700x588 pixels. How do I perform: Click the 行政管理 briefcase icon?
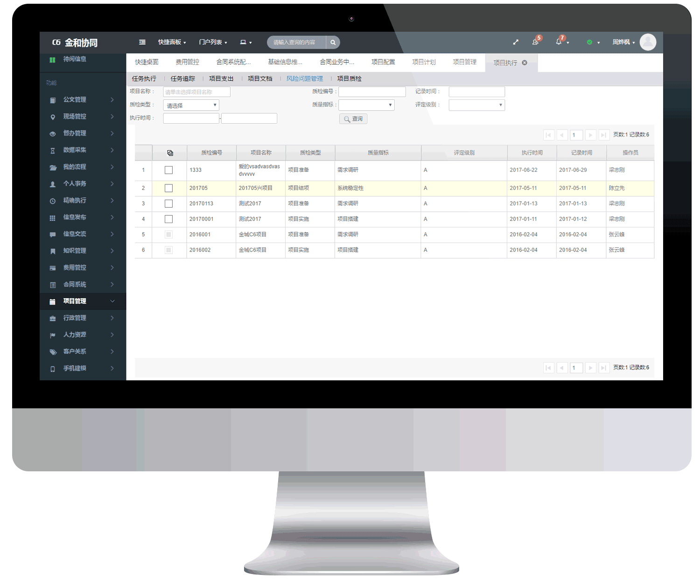(53, 318)
